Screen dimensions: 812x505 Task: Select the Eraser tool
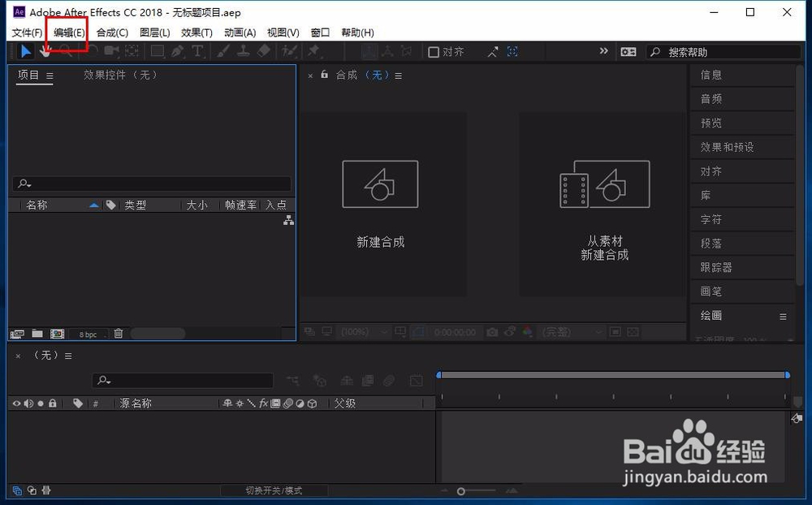point(264,51)
